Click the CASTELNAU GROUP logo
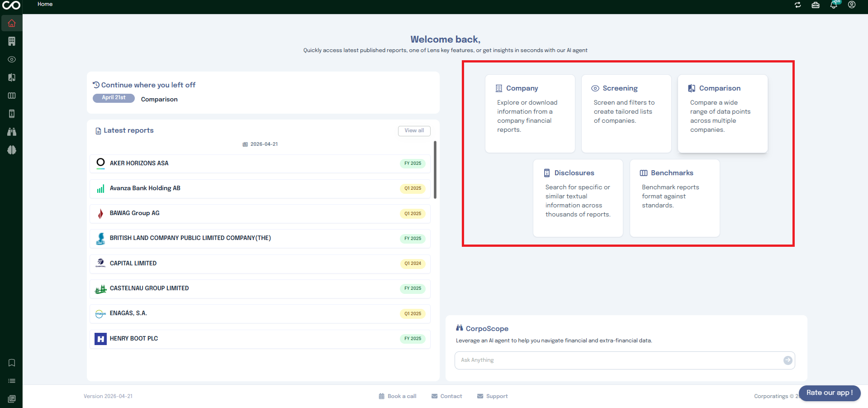 [x=100, y=289]
